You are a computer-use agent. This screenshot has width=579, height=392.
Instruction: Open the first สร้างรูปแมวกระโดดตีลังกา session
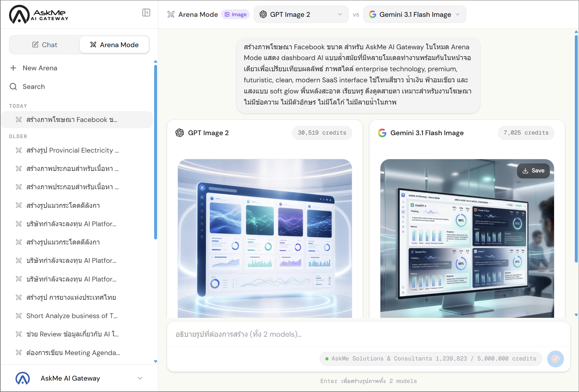coord(77,205)
